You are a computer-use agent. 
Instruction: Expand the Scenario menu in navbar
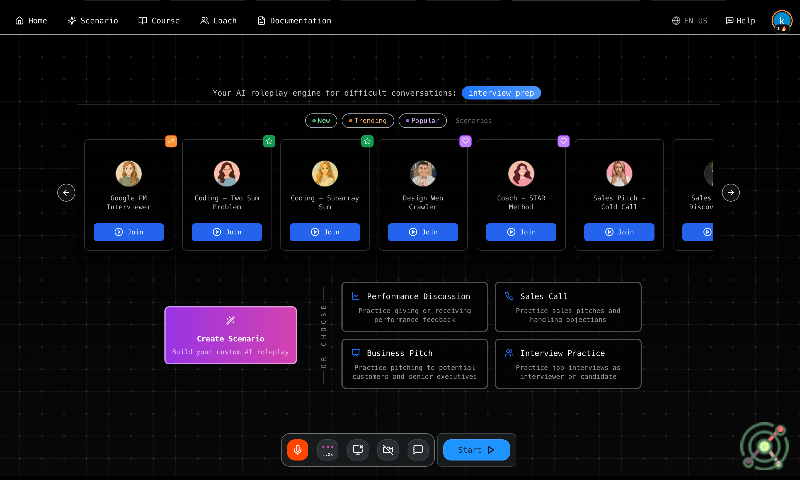tap(92, 20)
